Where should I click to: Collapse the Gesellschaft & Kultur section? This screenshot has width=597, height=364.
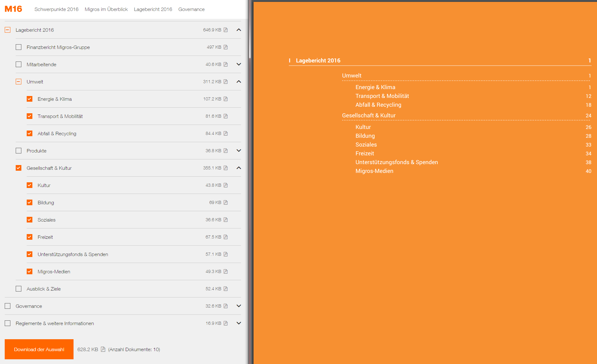239,168
